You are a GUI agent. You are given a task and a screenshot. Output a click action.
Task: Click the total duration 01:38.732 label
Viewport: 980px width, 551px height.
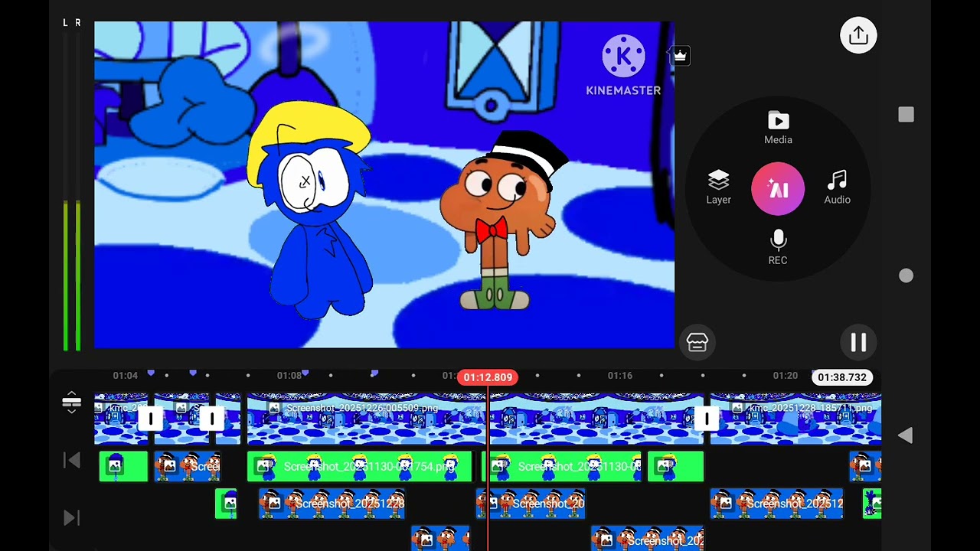[x=842, y=377]
